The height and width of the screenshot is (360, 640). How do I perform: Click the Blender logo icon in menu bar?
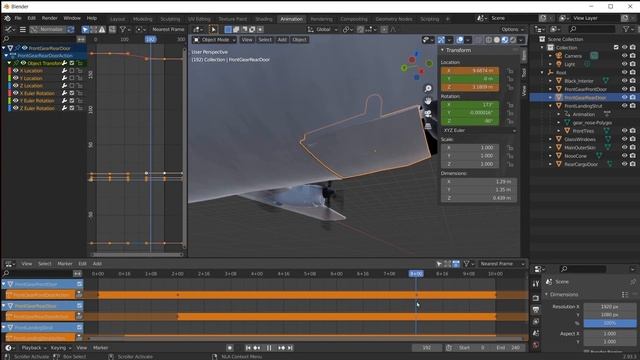pyautogui.click(x=7, y=18)
